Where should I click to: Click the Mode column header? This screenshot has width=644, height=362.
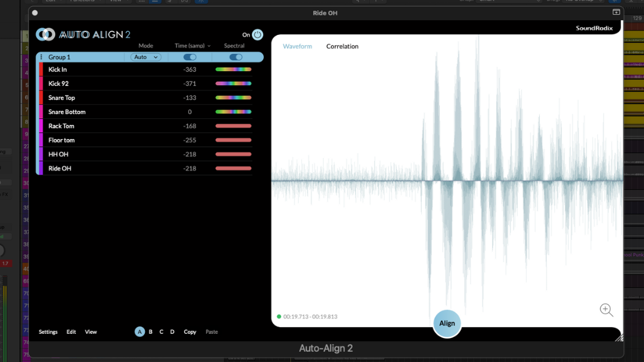pos(145,45)
